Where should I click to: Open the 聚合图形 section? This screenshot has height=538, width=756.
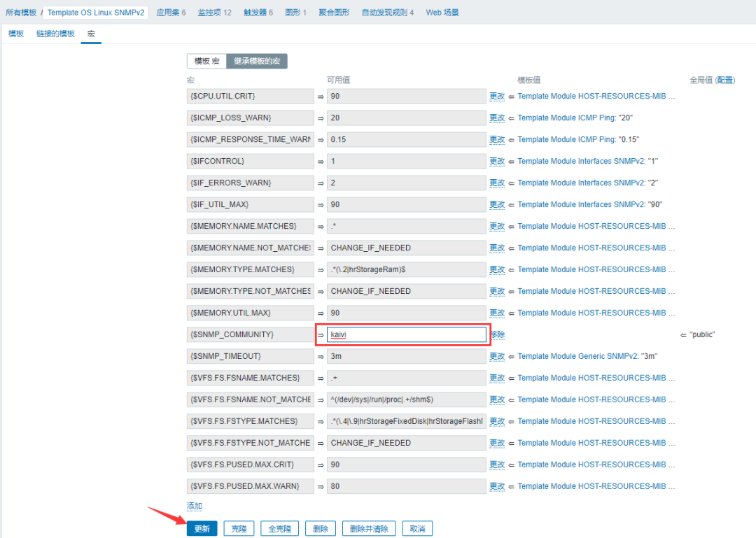[x=334, y=13]
